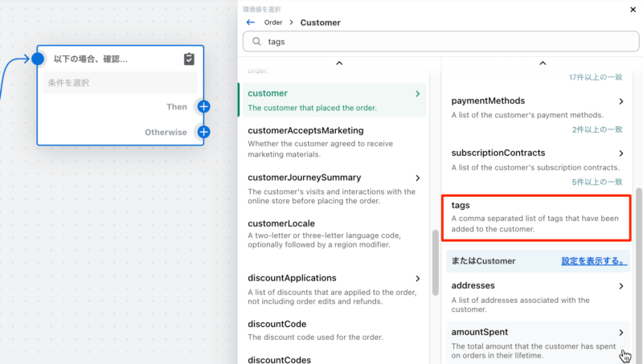Select the discountApplications field name

tap(292, 278)
